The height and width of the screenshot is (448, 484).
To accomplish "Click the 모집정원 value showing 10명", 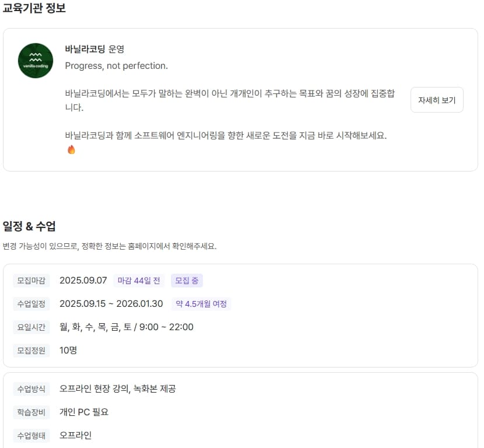I will (69, 351).
